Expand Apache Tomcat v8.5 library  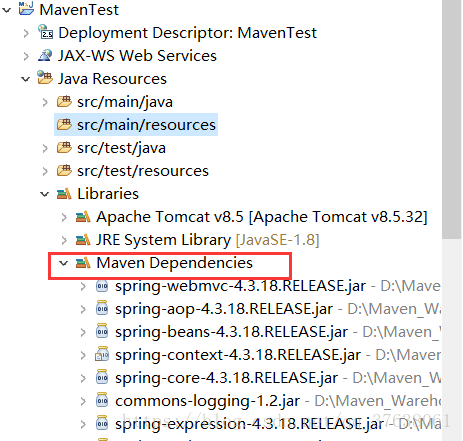click(x=64, y=217)
